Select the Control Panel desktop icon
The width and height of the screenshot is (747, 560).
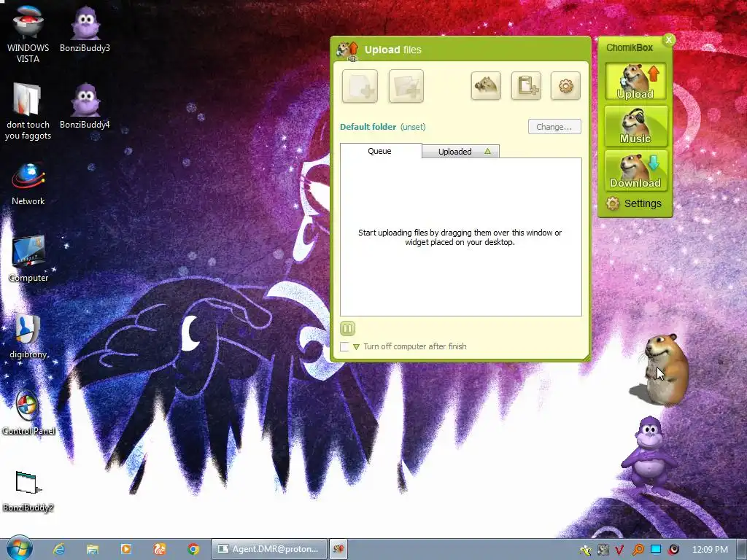[x=28, y=413]
